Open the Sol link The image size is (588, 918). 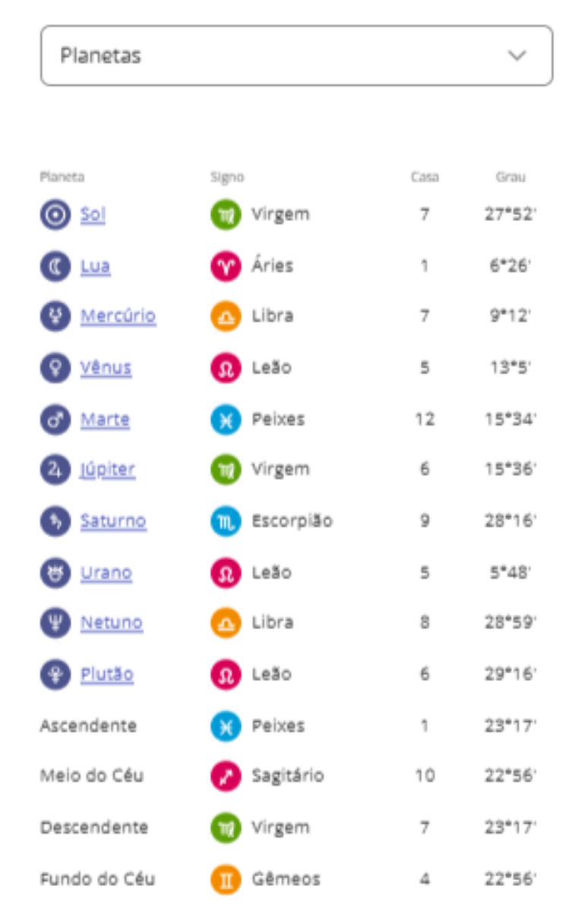click(93, 214)
